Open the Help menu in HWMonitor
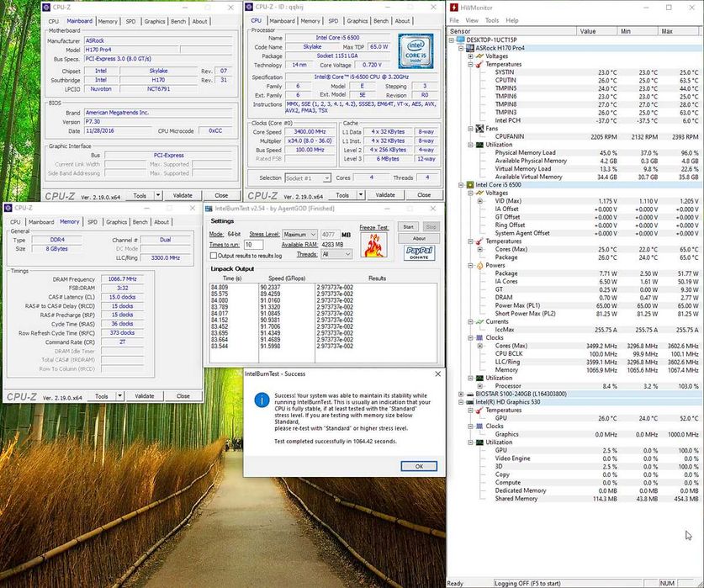704x588 pixels. click(x=512, y=20)
